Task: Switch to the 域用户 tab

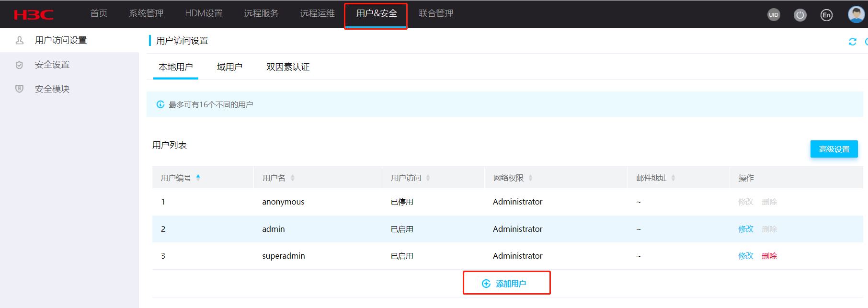Action: (x=229, y=67)
